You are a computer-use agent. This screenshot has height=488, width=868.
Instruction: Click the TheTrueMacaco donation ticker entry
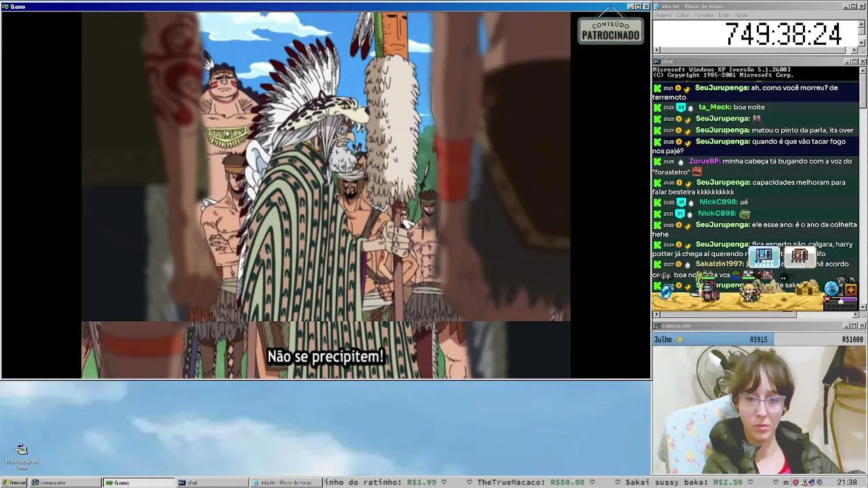click(x=531, y=483)
